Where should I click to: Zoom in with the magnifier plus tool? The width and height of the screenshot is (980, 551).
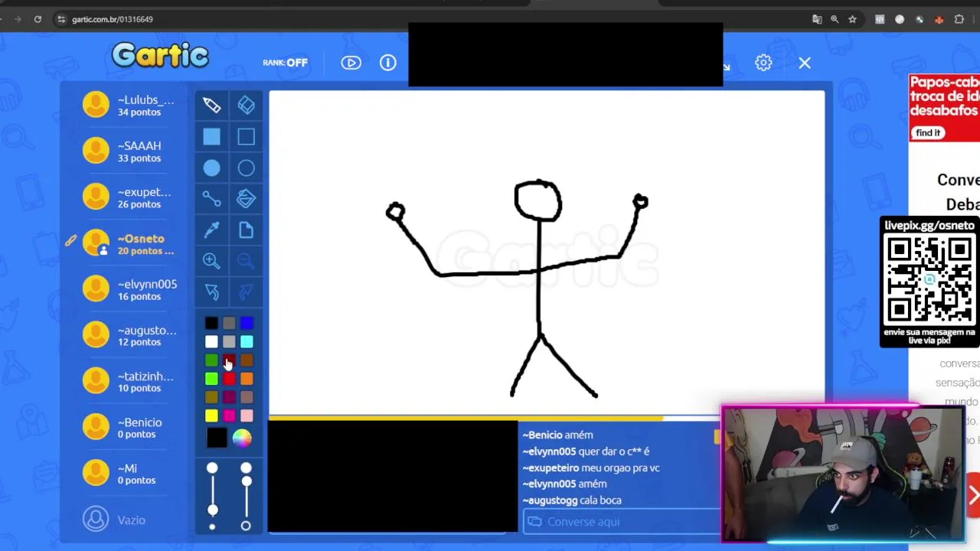coord(211,261)
